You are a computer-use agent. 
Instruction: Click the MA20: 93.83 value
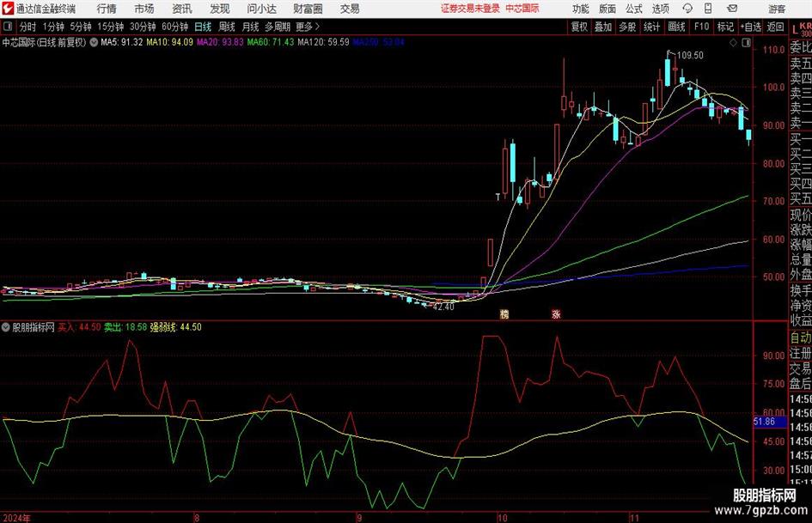point(220,42)
